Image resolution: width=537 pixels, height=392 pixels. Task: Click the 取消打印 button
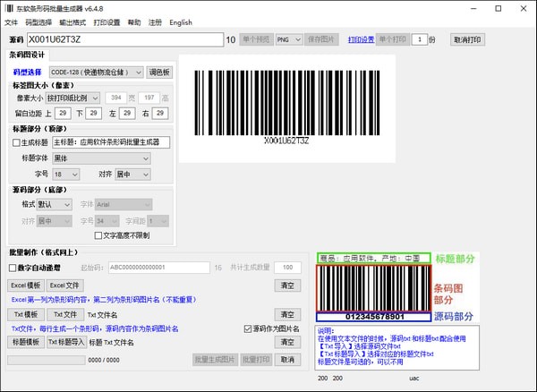pyautogui.click(x=469, y=40)
